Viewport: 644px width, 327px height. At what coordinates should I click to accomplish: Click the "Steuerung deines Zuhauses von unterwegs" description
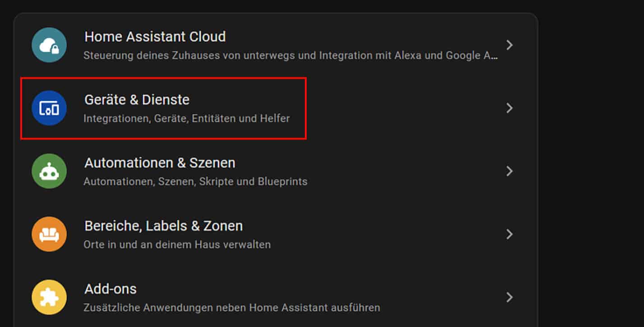click(291, 56)
